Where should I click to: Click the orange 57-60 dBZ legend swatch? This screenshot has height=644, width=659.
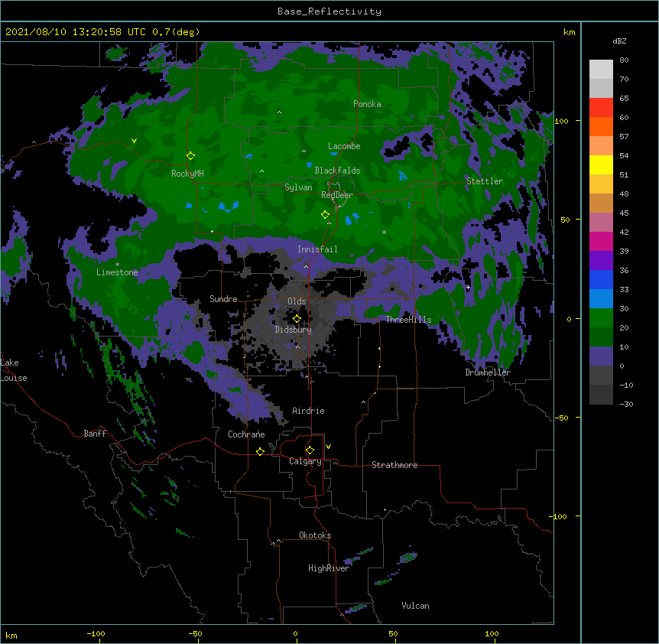tap(601, 126)
